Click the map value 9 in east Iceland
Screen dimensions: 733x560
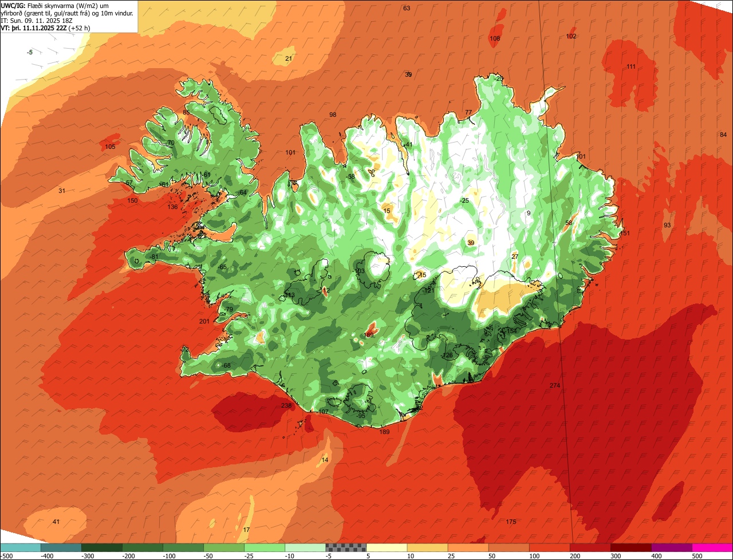[529, 213]
